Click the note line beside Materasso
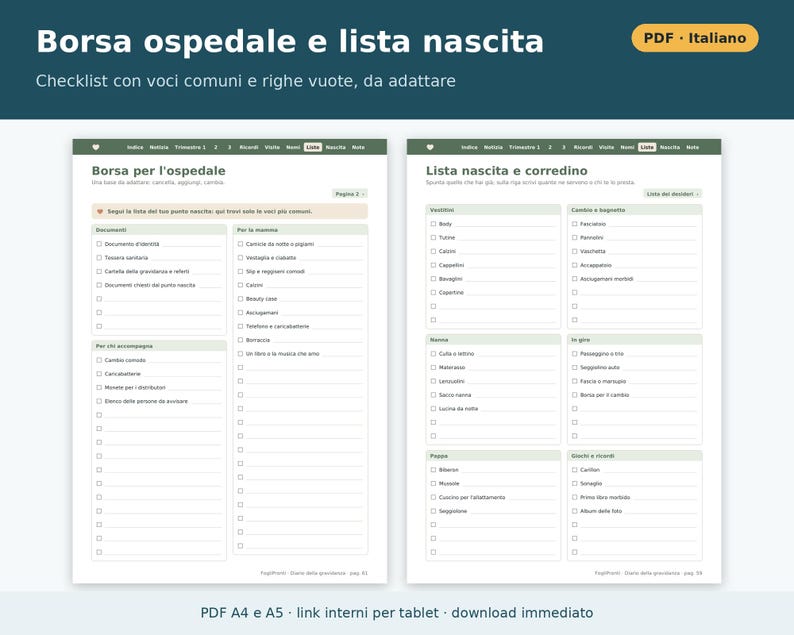Viewport: 794px width, 635px height. coord(511,369)
